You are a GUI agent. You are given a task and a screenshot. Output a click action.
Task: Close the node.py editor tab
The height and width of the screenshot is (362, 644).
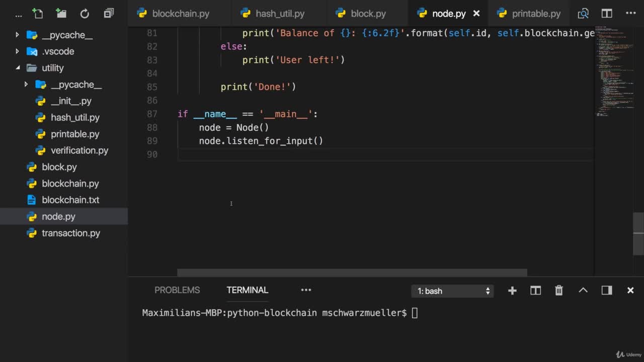click(x=476, y=14)
